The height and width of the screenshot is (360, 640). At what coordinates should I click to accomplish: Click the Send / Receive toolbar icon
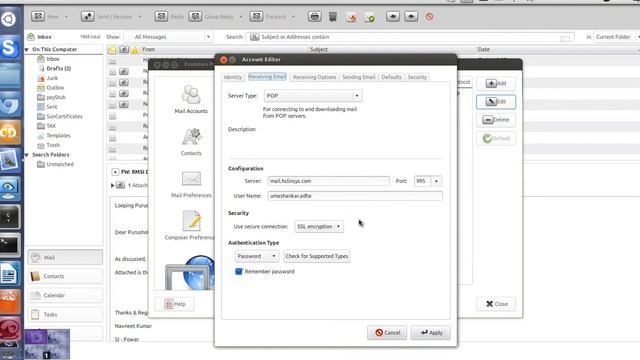(x=88, y=16)
